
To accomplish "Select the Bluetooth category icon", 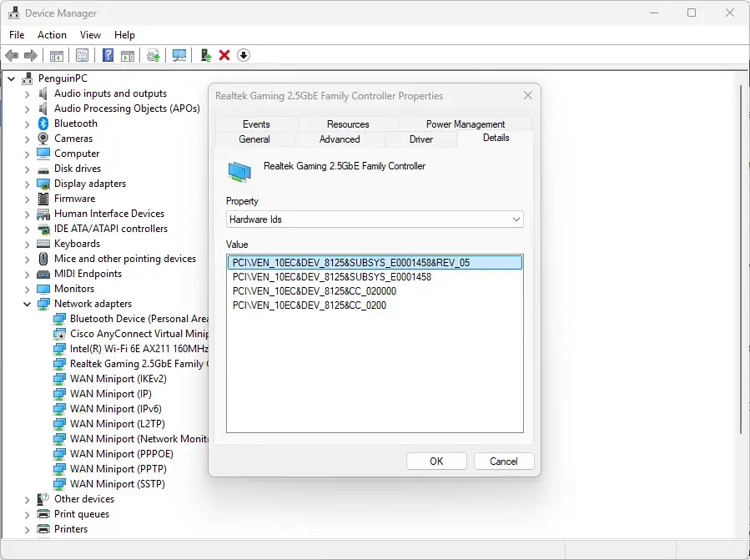I will pos(43,124).
